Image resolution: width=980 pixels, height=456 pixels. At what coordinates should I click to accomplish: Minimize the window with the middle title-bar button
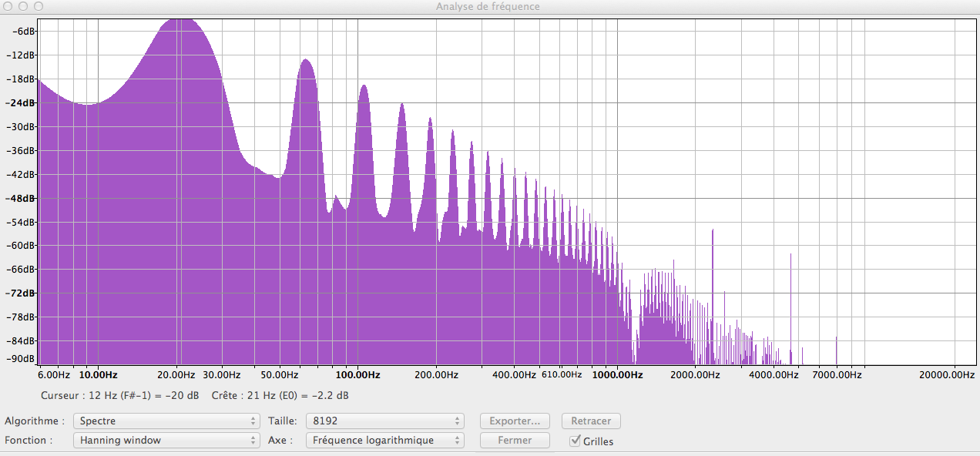(x=23, y=6)
